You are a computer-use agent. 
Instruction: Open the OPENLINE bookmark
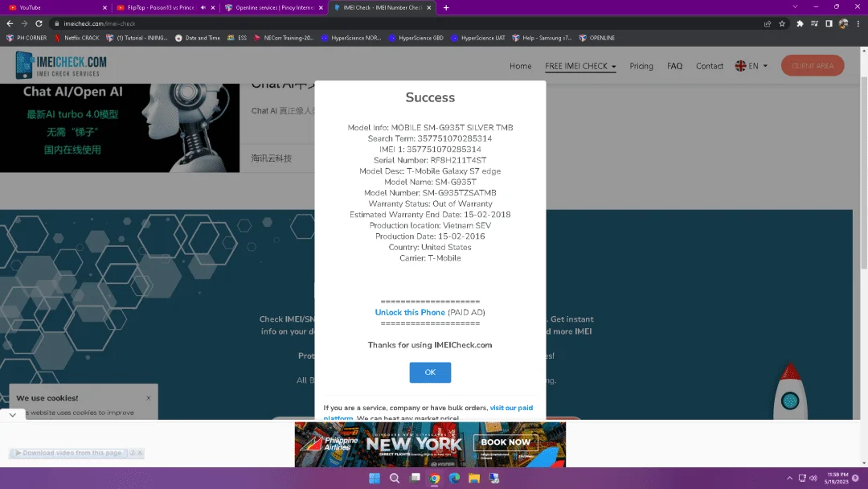pos(596,39)
